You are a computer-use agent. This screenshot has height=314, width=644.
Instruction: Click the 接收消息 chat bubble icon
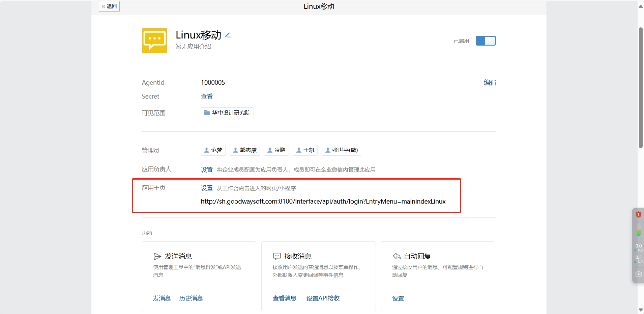pyautogui.click(x=277, y=257)
